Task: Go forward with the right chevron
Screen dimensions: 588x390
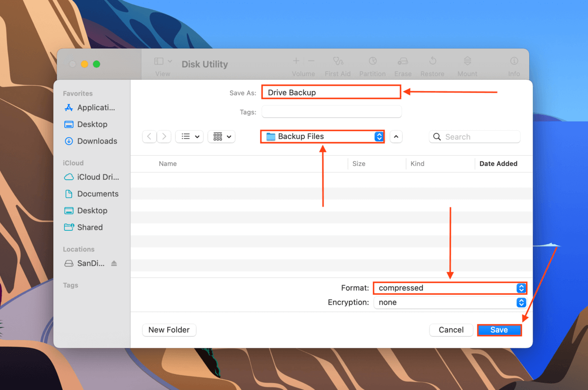Action: click(164, 137)
